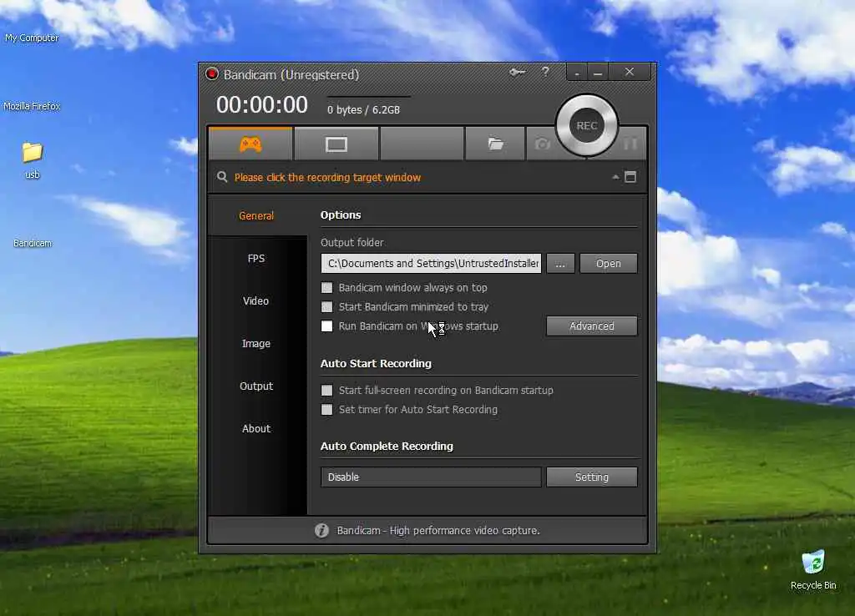Enable full-screen recording on Bandicam startup
Screen dimensions: 855x616
tap(326, 391)
